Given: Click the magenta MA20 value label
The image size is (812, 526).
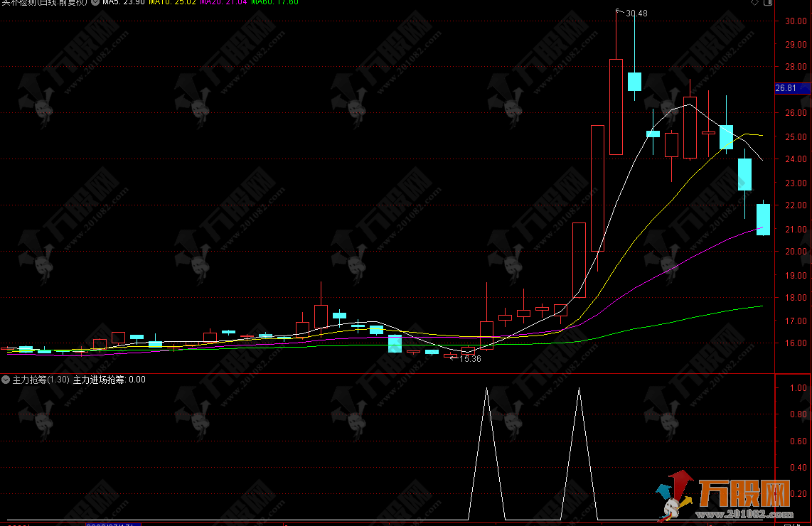Looking at the screenshot, I should 224,2.
